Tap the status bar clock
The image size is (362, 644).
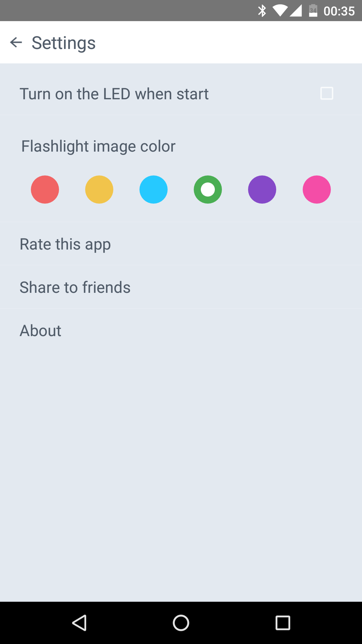(x=339, y=11)
